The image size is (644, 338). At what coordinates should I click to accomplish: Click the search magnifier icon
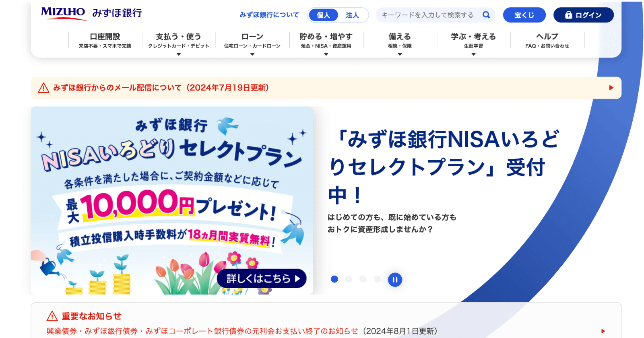click(486, 15)
